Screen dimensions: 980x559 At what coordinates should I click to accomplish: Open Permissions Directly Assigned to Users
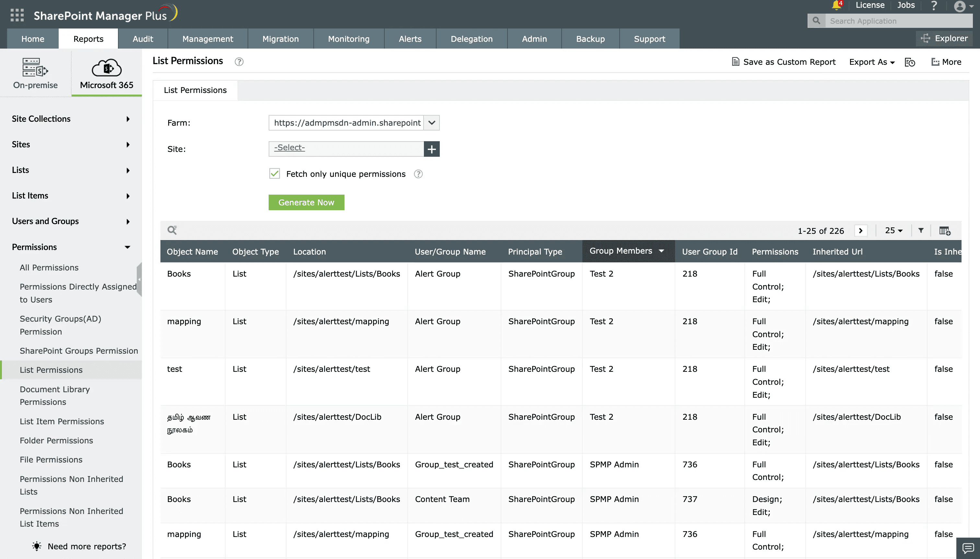[x=78, y=293]
